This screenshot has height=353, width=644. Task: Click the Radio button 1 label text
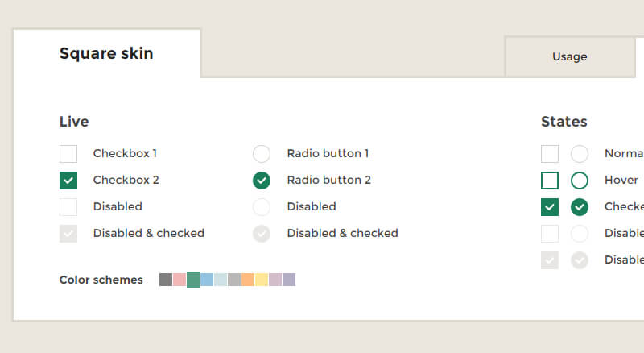328,153
